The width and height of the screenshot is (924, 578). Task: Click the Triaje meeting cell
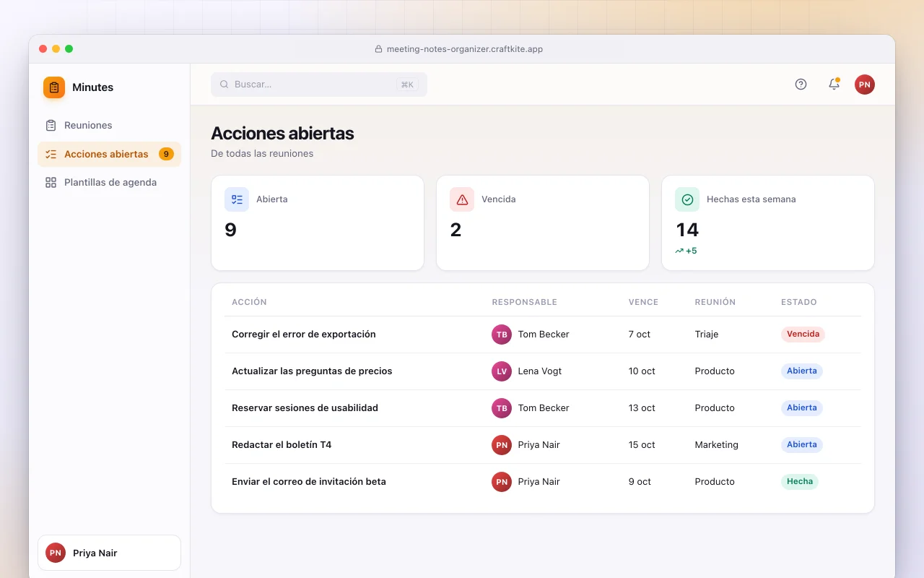pyautogui.click(x=707, y=335)
